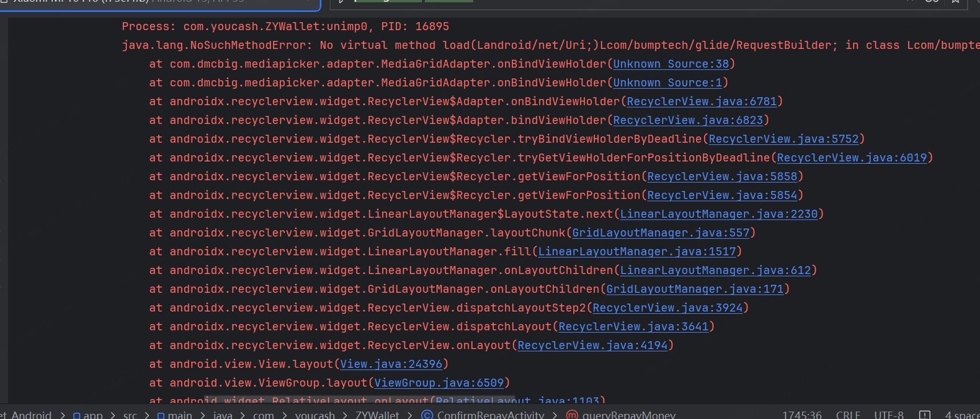Image resolution: width=980 pixels, height=419 pixels.
Task: Open the 4 spaces indent settings
Action: (962, 415)
